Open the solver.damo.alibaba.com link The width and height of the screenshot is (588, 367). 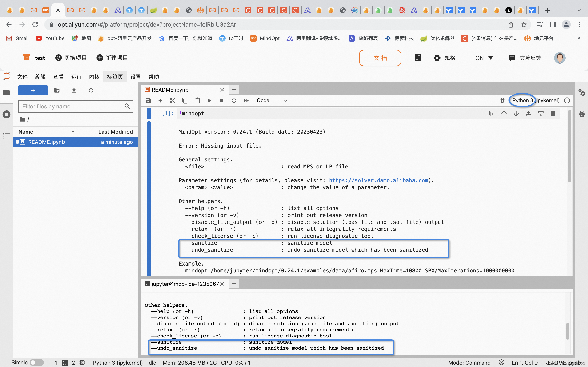point(378,180)
